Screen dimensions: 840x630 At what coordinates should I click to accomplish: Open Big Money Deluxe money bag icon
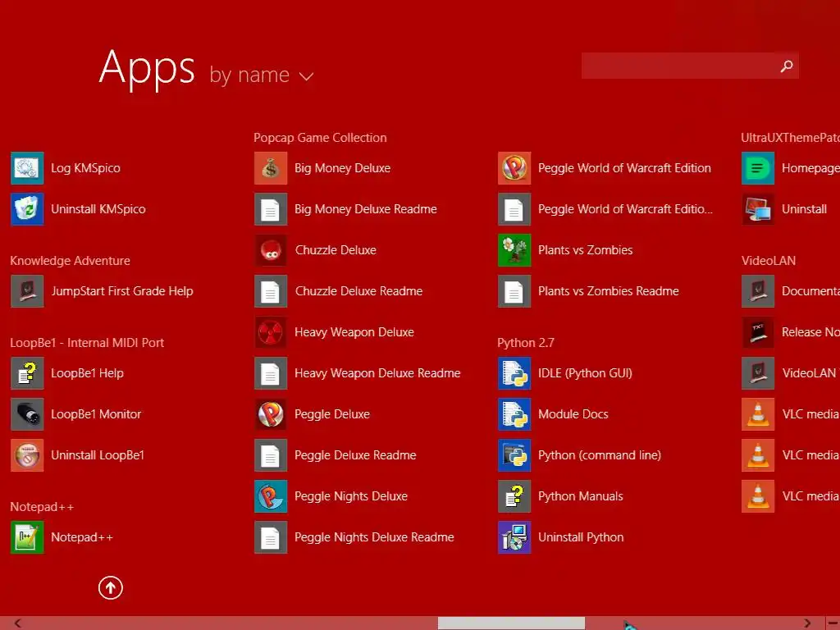(271, 168)
